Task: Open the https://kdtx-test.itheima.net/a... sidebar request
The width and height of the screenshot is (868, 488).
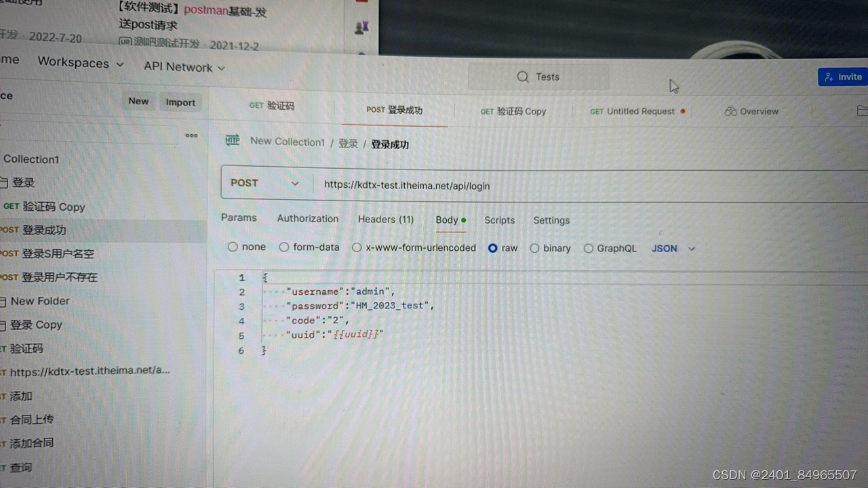Action: coord(85,371)
